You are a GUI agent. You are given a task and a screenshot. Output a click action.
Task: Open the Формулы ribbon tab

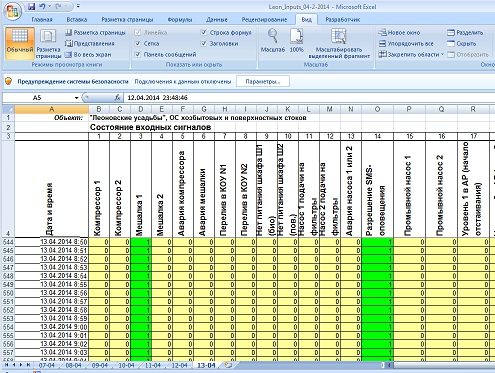[180, 20]
